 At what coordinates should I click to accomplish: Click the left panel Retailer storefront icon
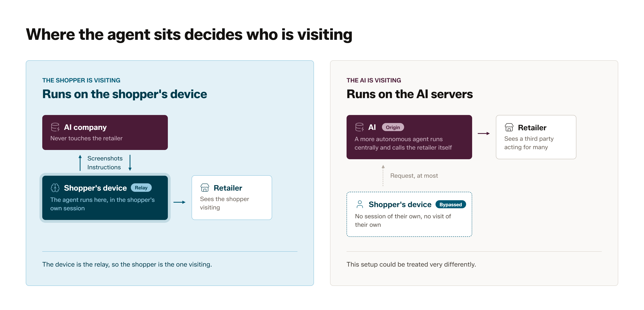click(x=204, y=188)
